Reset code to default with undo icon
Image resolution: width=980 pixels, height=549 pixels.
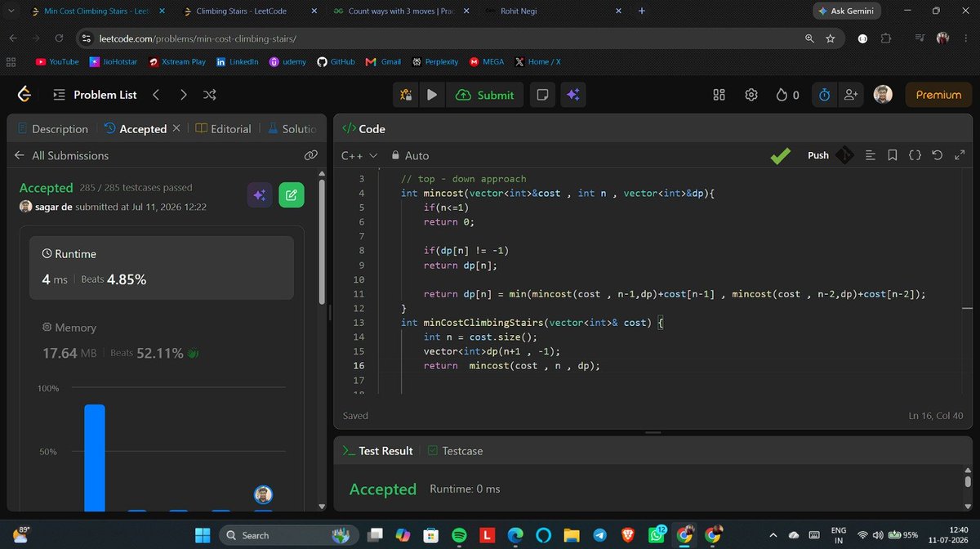click(x=938, y=155)
